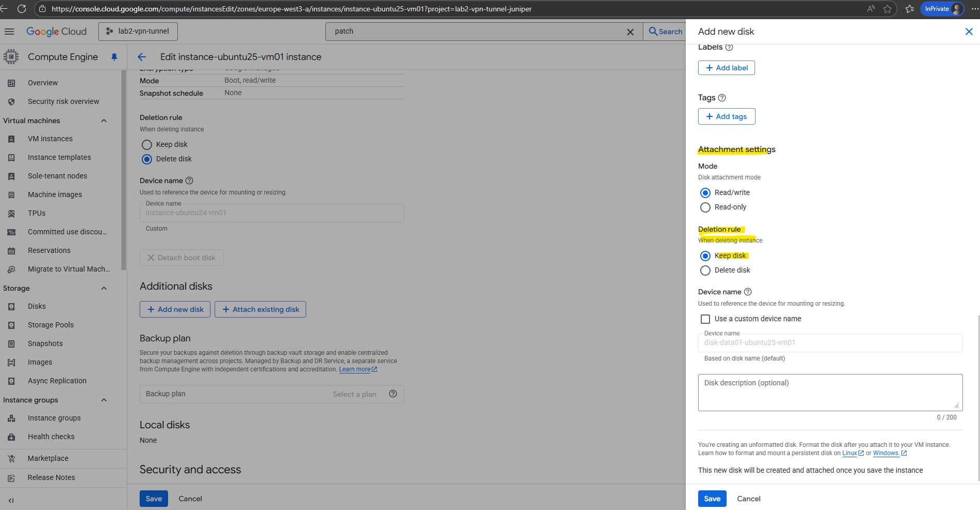
Task: Select Read-only attachment mode
Action: pyautogui.click(x=705, y=207)
